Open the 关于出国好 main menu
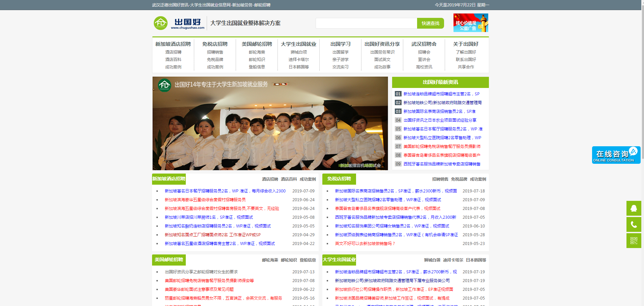644x306 pixels. click(466, 44)
